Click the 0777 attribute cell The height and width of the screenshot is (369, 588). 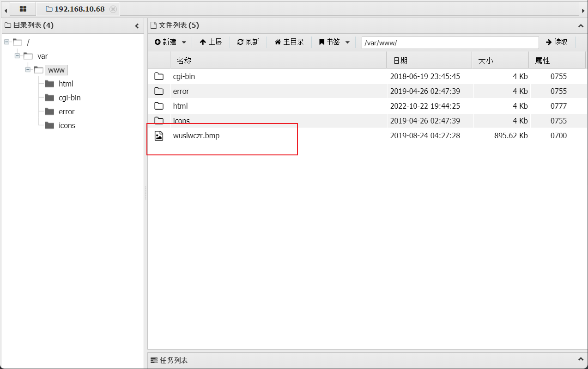pyautogui.click(x=558, y=106)
